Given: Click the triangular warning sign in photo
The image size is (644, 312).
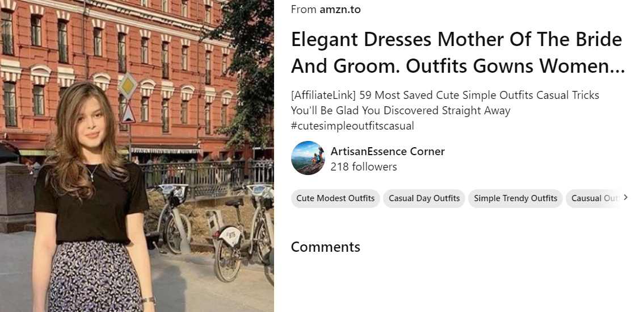Looking at the screenshot, I should 129,114.
